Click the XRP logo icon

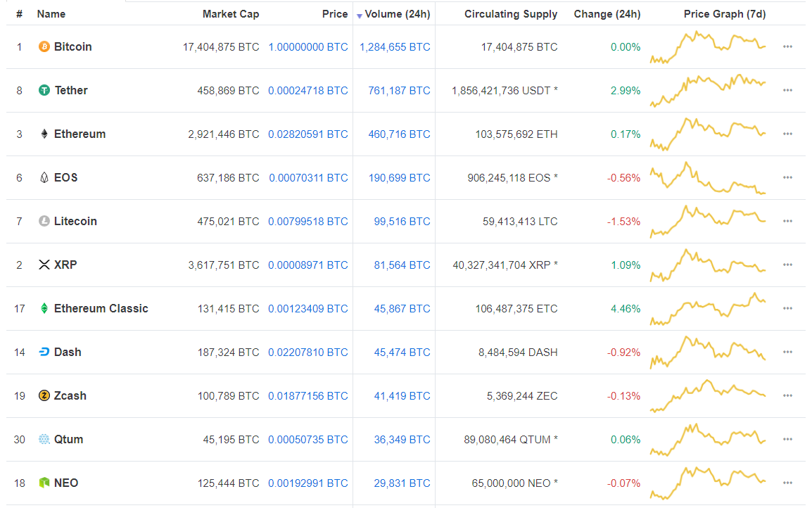coord(44,265)
